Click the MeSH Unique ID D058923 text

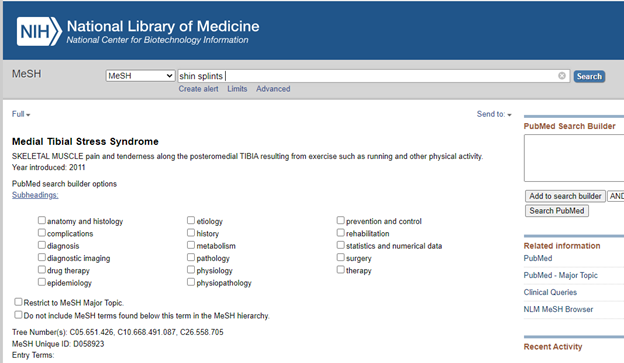tap(58, 344)
